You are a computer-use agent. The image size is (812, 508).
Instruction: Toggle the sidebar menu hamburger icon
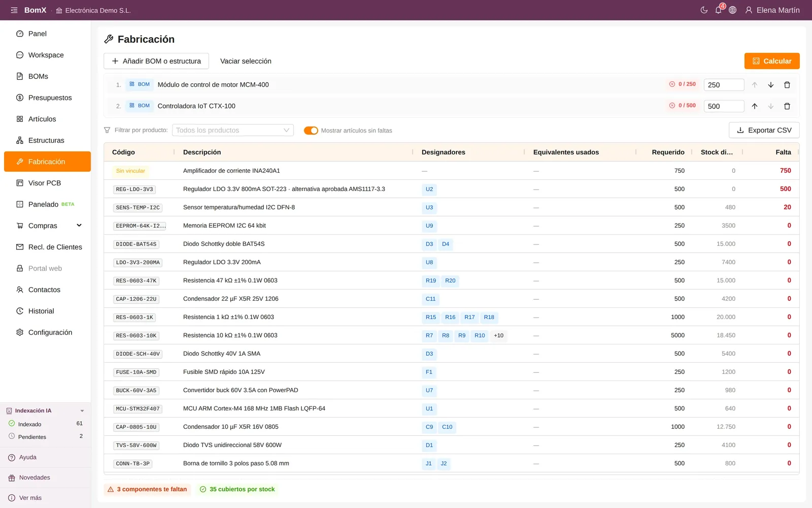pos(14,10)
